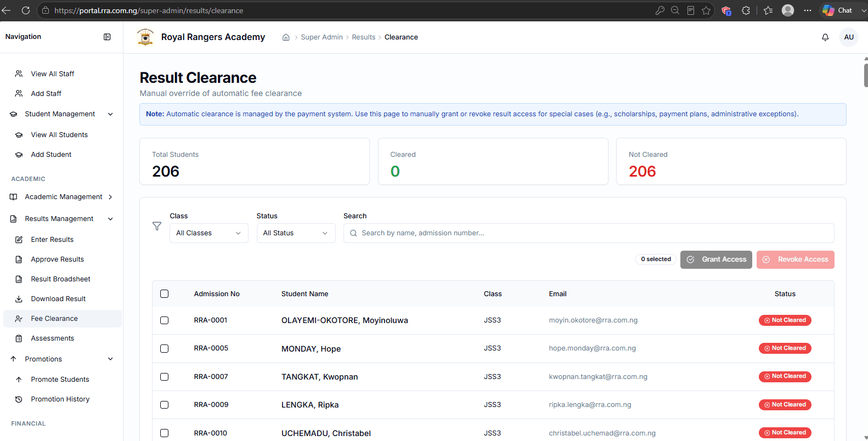The height and width of the screenshot is (441, 868).
Task: Click the Enter Results pencil icon
Action: pyautogui.click(x=19, y=240)
